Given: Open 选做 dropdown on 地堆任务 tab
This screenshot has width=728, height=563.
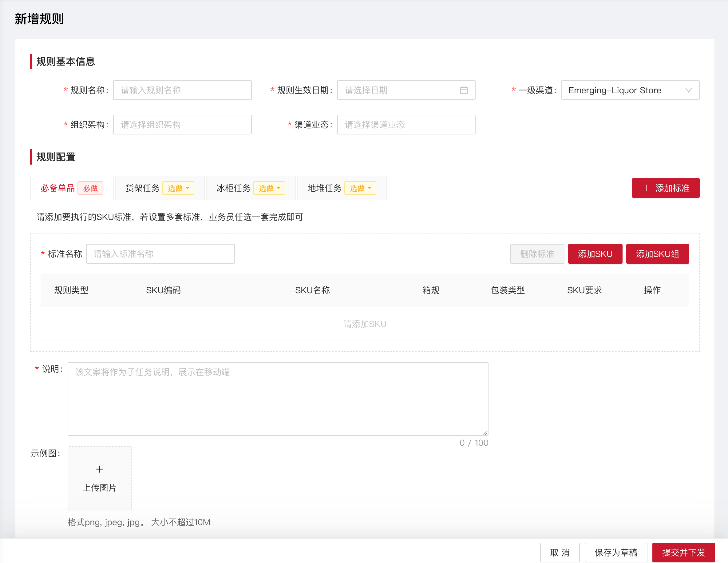Looking at the screenshot, I should pyautogui.click(x=360, y=188).
